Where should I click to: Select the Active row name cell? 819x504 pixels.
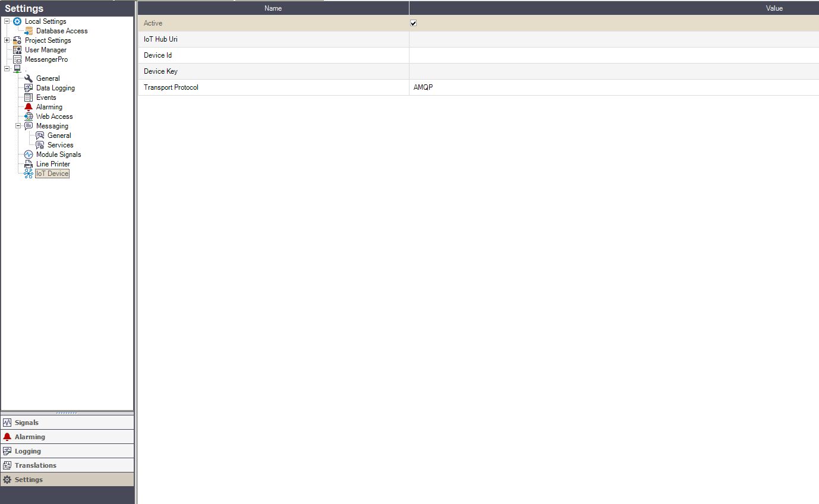pyautogui.click(x=273, y=23)
